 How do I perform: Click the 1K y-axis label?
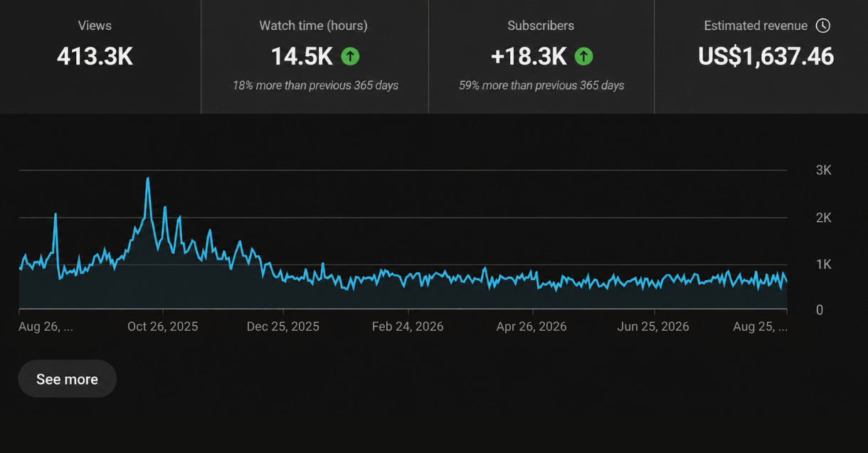[824, 265]
